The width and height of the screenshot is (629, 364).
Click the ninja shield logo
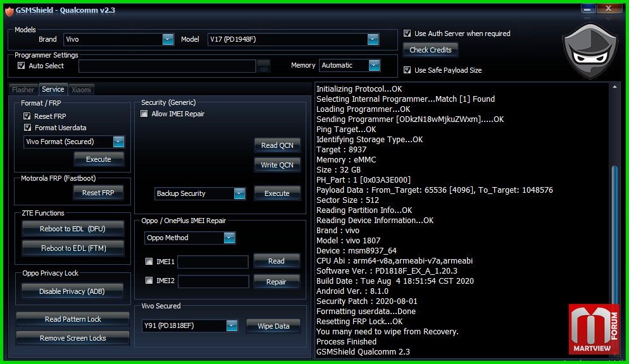pos(590,50)
